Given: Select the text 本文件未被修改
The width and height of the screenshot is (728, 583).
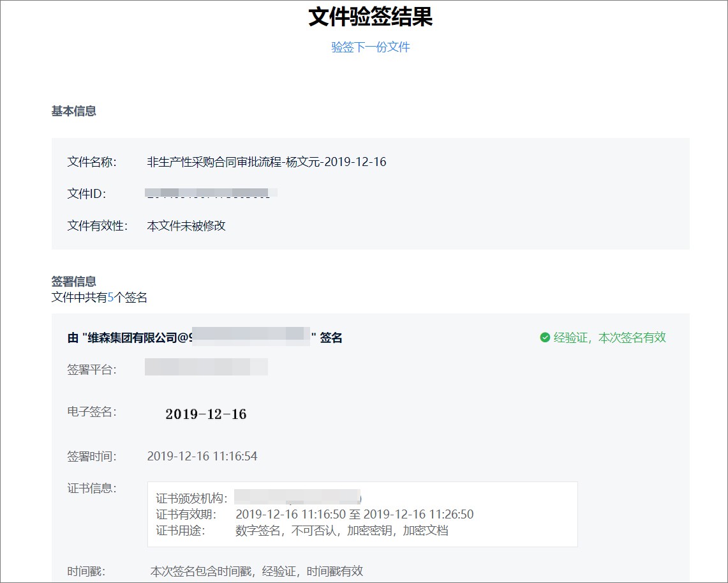Looking at the screenshot, I should (186, 226).
